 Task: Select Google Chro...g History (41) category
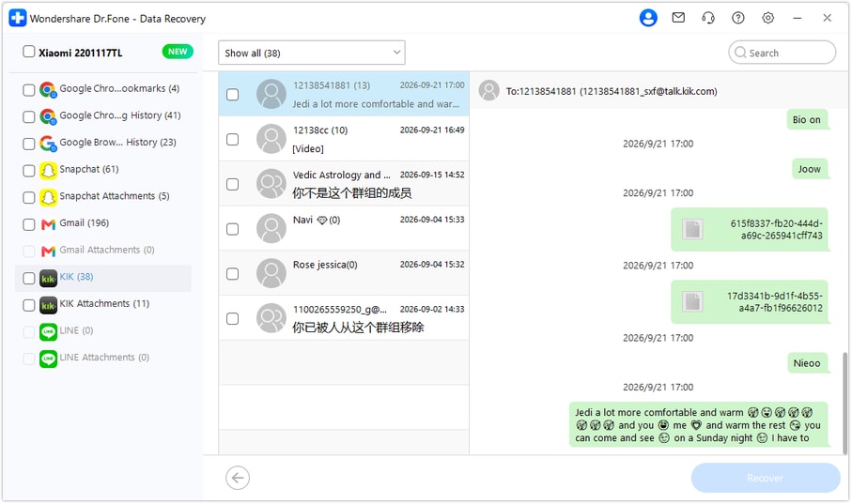point(120,115)
